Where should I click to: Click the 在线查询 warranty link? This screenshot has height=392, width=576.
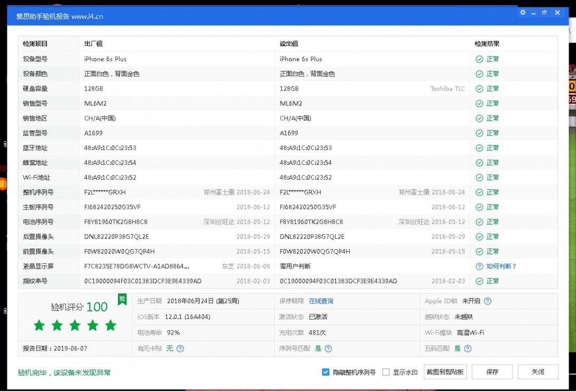[321, 301]
